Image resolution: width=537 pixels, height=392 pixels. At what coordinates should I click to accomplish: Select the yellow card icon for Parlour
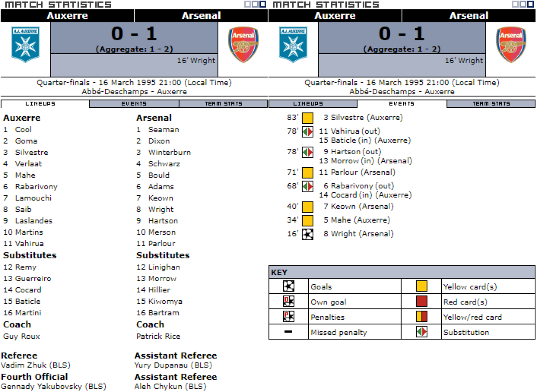pos(307,173)
